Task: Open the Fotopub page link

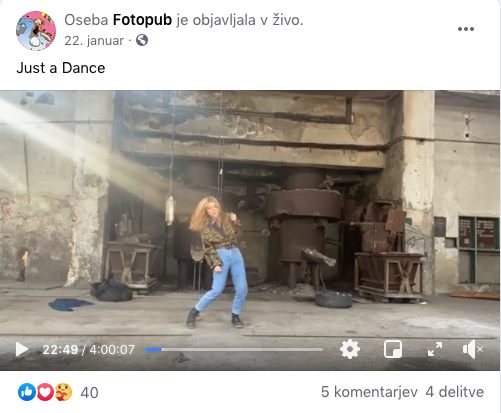Action: click(x=142, y=20)
